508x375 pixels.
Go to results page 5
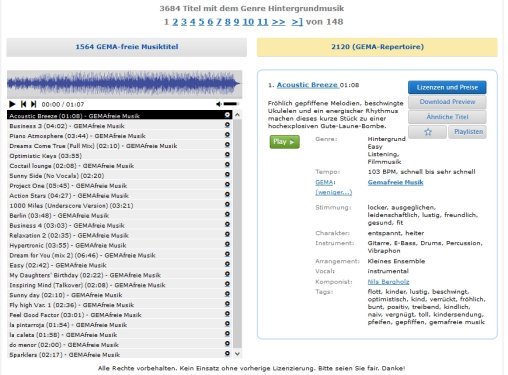201,22
